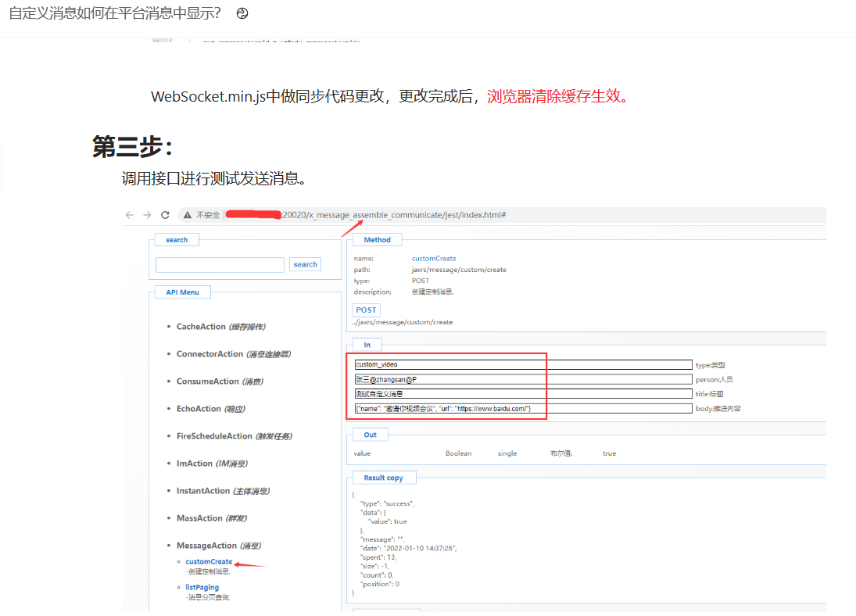Click the Method section label

378,240
